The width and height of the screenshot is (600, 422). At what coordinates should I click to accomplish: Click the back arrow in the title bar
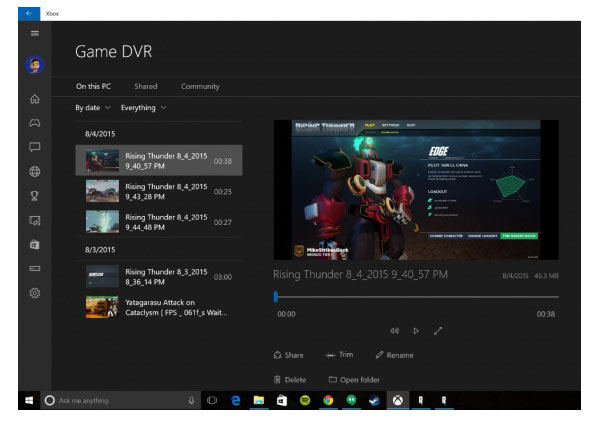tap(29, 13)
